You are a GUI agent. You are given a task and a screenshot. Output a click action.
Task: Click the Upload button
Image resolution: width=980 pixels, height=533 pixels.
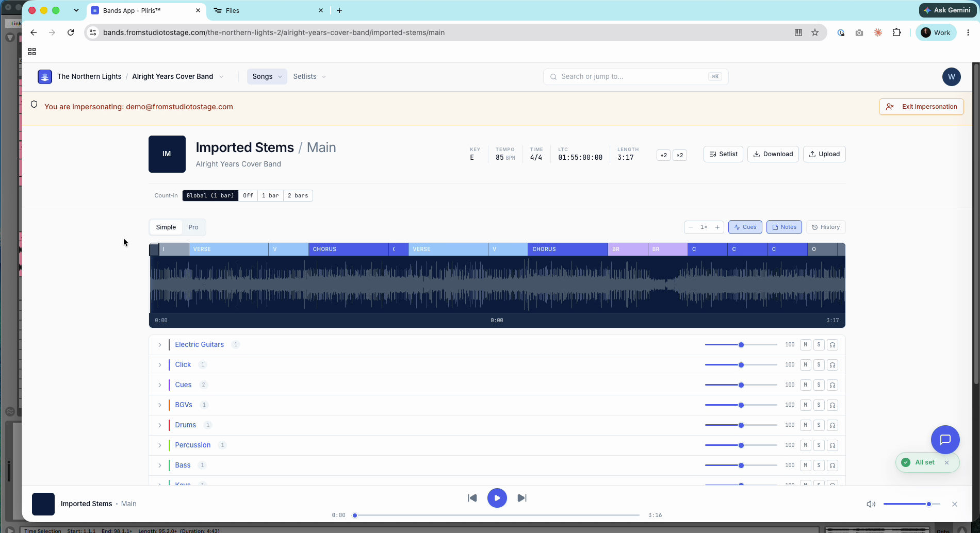click(824, 154)
